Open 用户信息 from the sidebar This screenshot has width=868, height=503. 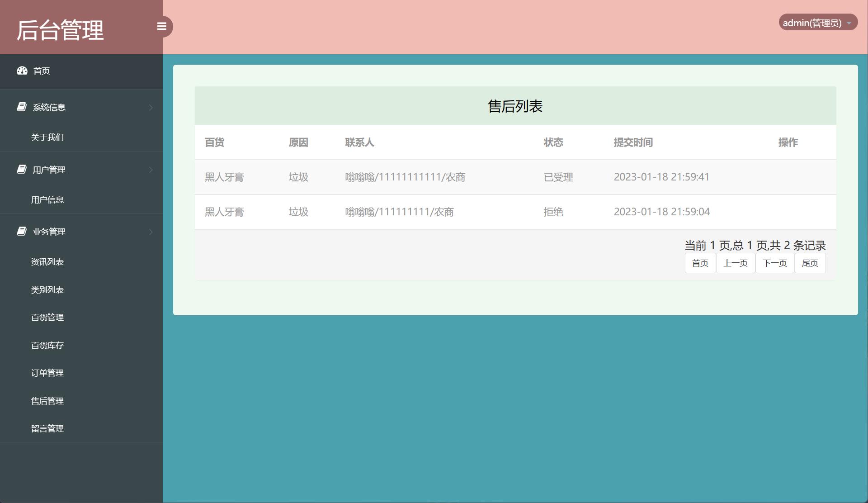point(47,199)
